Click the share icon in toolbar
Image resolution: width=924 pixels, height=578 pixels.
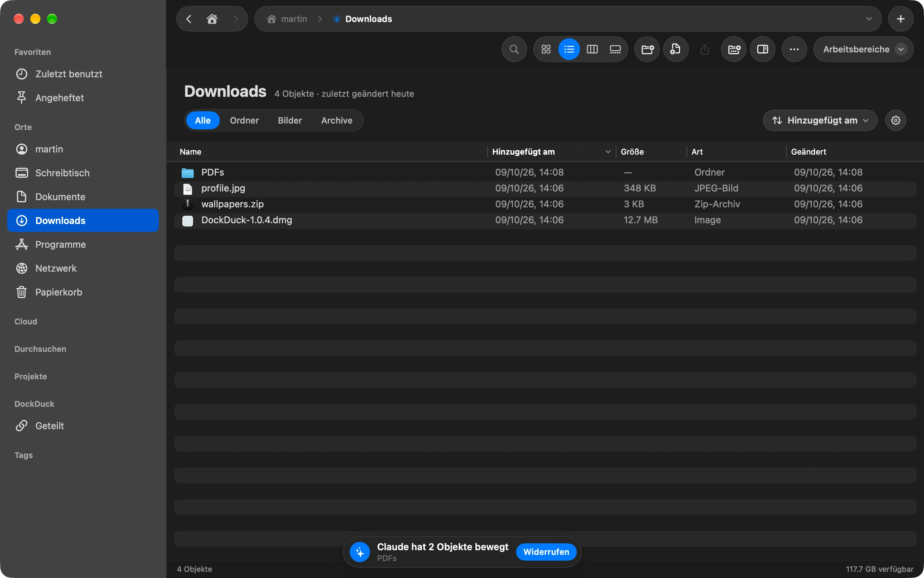(x=705, y=49)
